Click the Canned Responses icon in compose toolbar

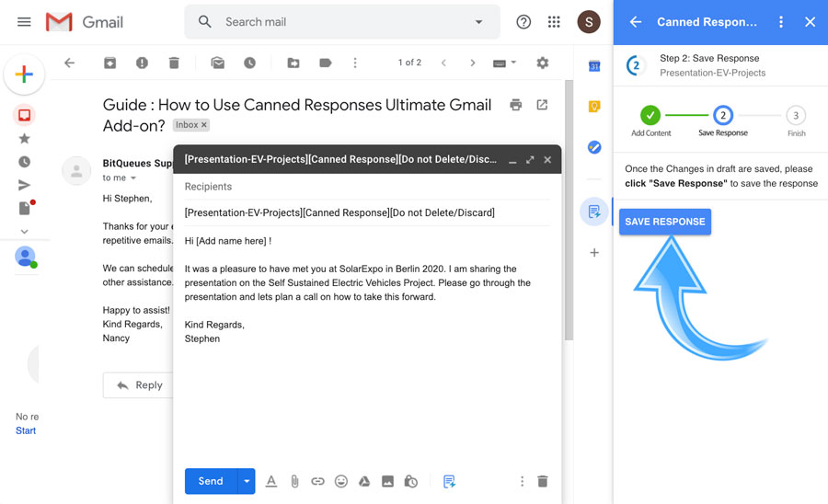point(449,481)
